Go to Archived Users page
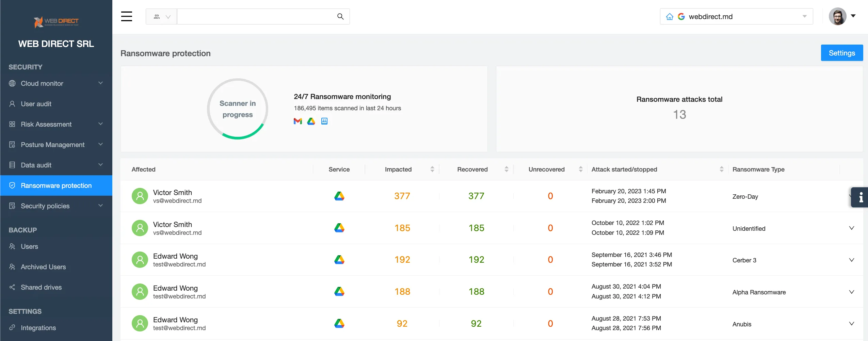 43,267
